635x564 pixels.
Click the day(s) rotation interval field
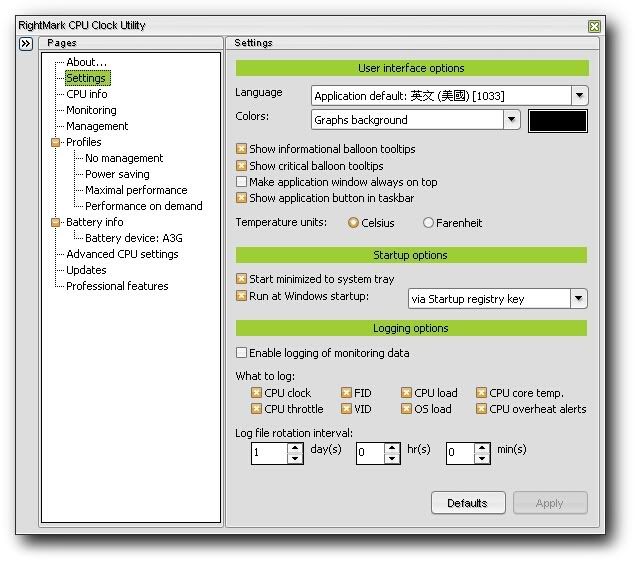tap(270, 453)
